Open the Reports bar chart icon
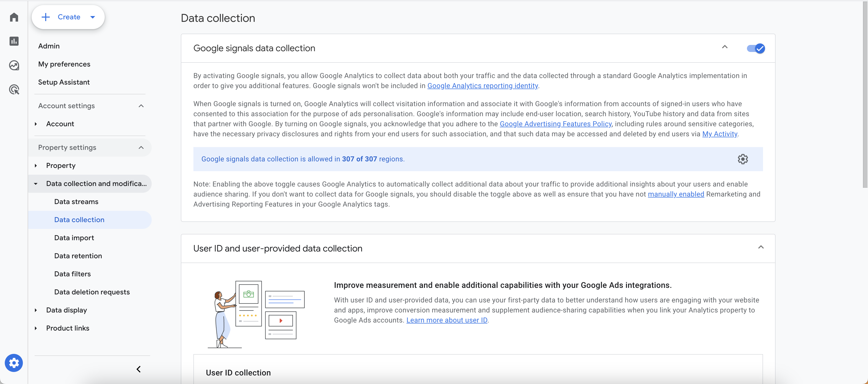This screenshot has width=868, height=384. (14, 41)
